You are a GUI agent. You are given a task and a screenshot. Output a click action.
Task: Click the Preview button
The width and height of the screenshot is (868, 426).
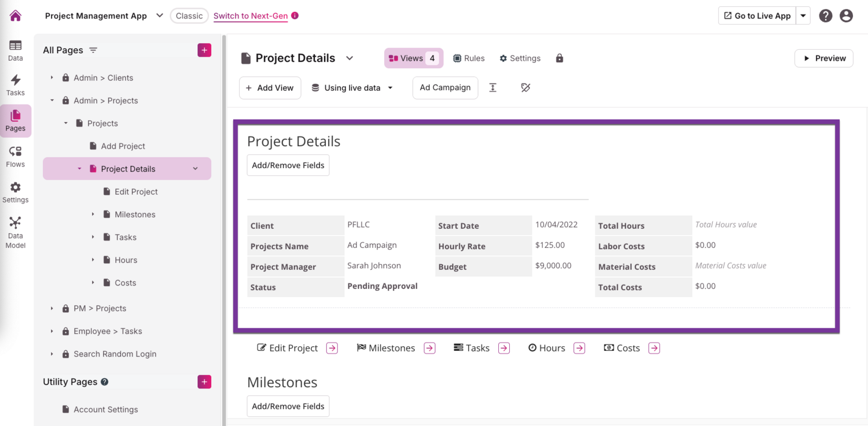click(824, 58)
